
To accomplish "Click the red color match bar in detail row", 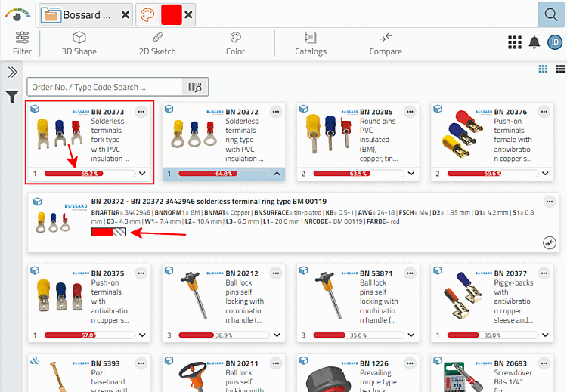I will pyautogui.click(x=108, y=232).
